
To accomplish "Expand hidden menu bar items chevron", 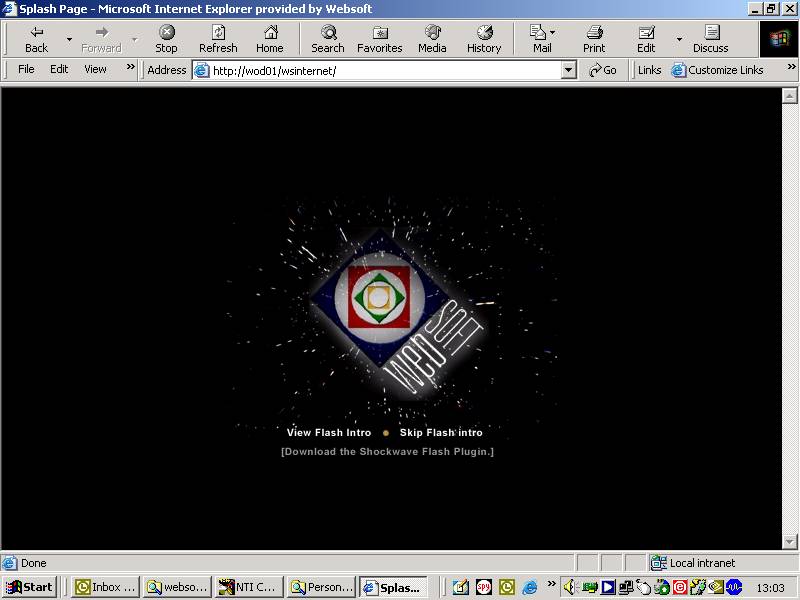I will pos(131,67).
